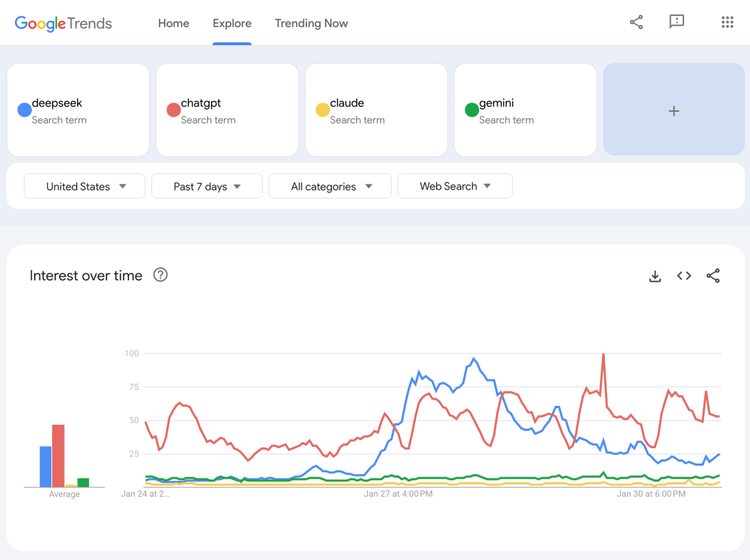Open the Google apps grid

coord(727,23)
